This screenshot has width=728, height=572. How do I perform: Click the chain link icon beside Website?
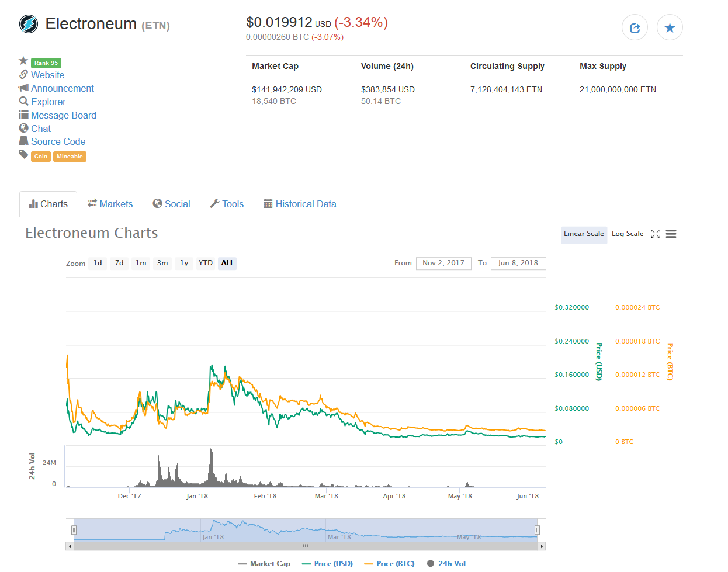[x=23, y=74]
